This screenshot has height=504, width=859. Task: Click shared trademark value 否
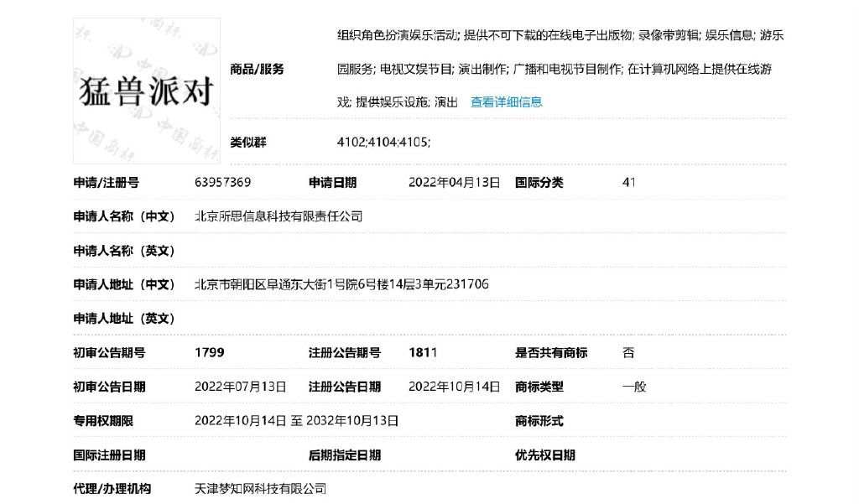coord(628,353)
